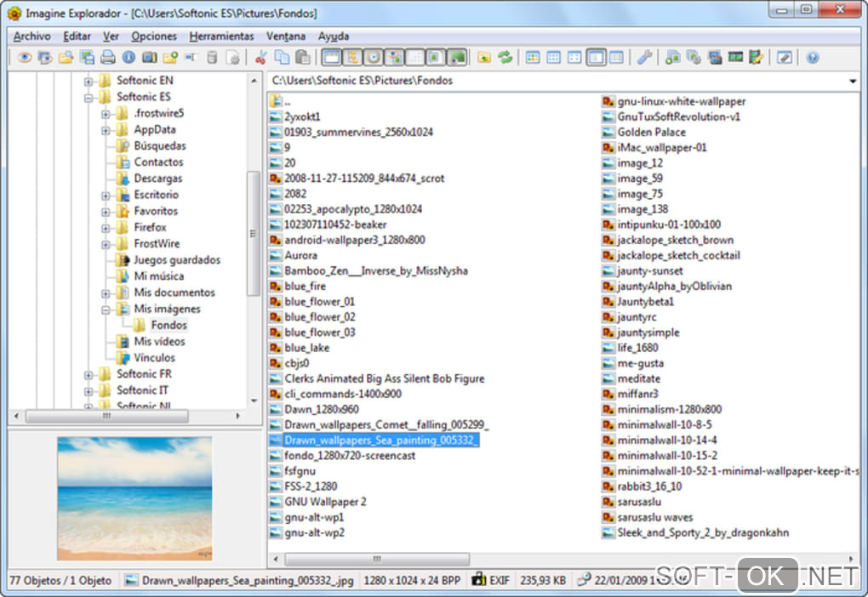The width and height of the screenshot is (868, 597).
Task: Select file 'blue_lake' in list
Action: [x=306, y=348]
